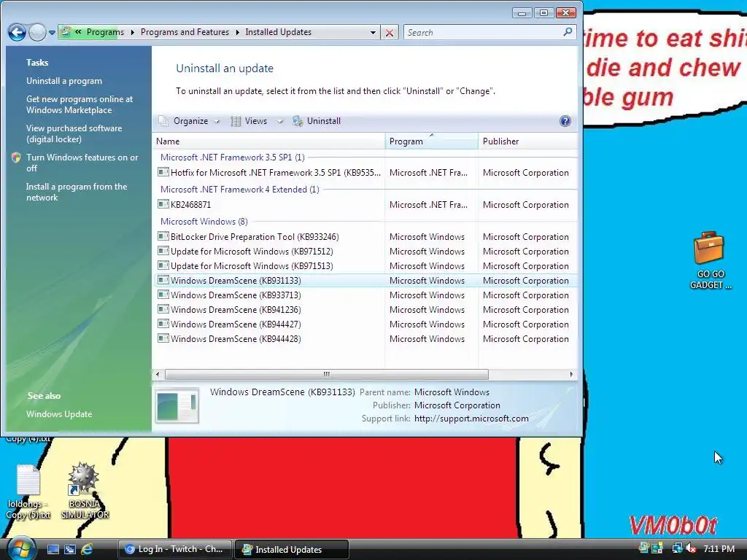747x560 pixels.
Task: Open Windows Update link
Action: [59, 414]
